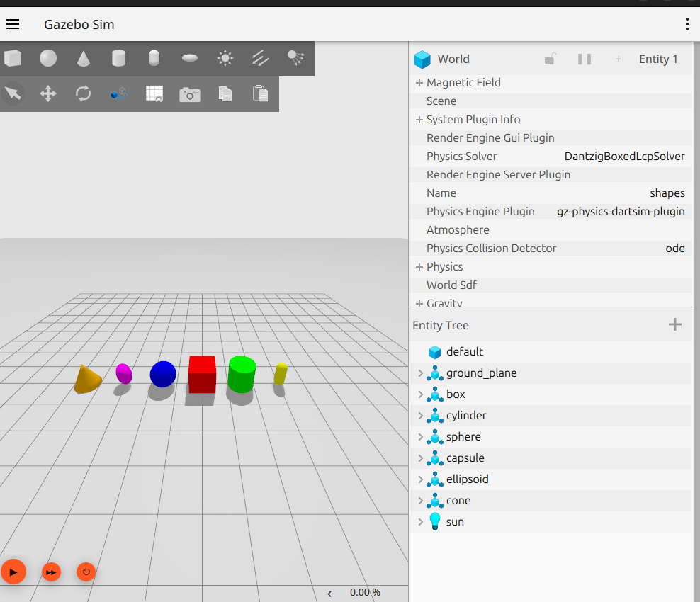Select the ellipsoid entity in tree
700x602 pixels.
pos(551,479)
